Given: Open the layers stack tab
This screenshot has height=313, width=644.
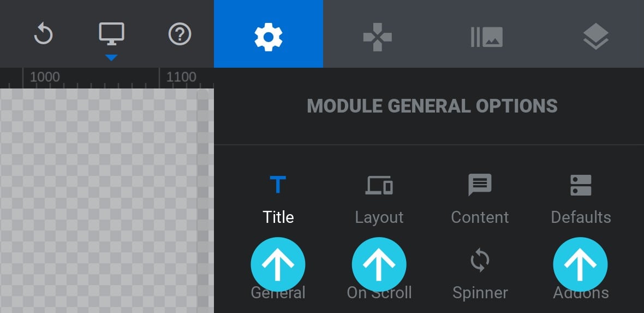Looking at the screenshot, I should (595, 37).
